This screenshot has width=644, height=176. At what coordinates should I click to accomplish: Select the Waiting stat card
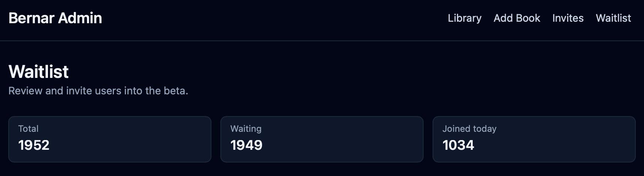click(x=322, y=139)
